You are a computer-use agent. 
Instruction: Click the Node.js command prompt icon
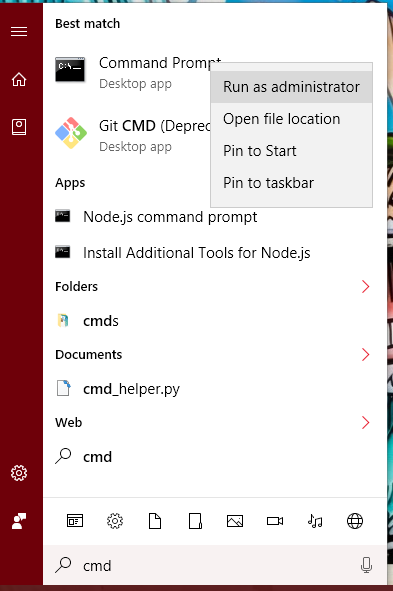point(63,216)
